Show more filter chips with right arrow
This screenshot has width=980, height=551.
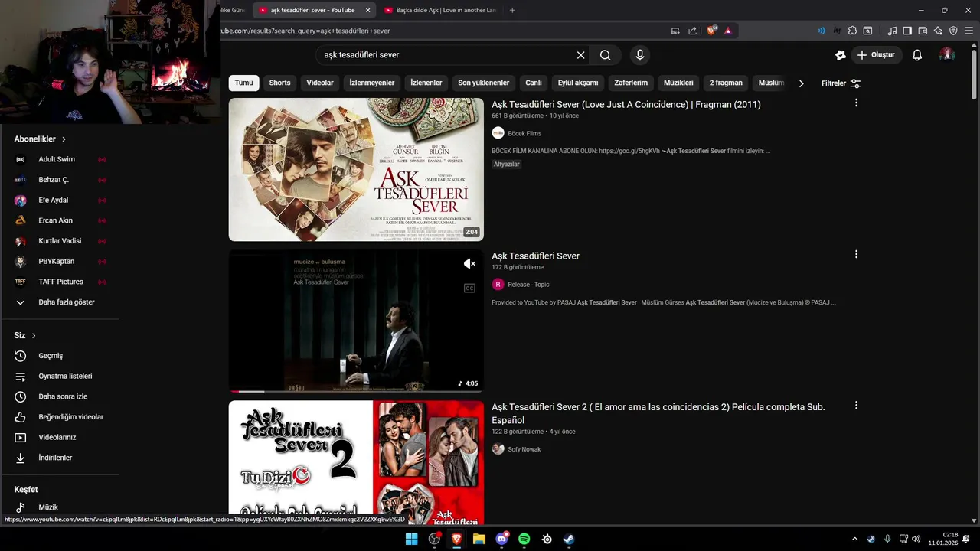click(801, 83)
